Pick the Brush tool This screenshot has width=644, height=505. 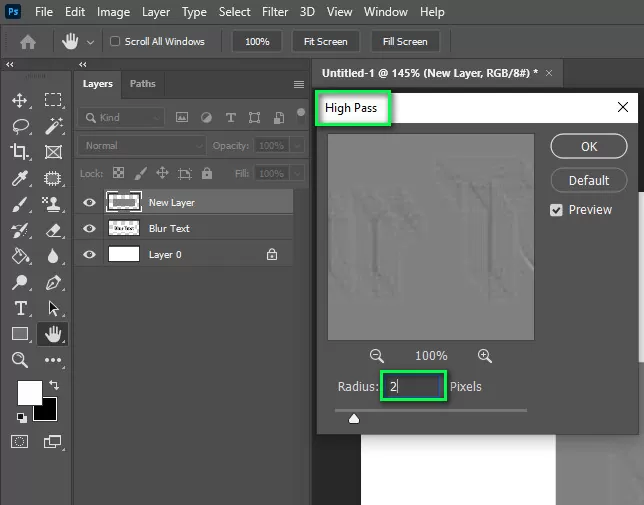pyautogui.click(x=20, y=204)
